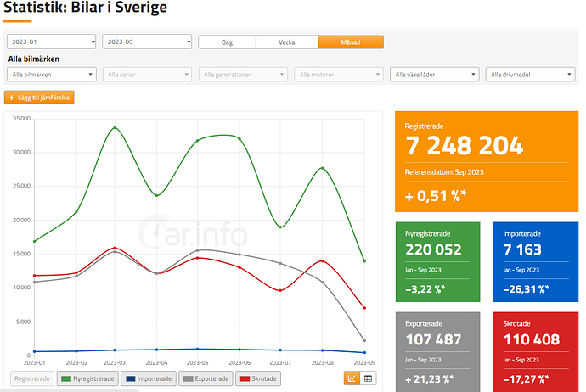Viewport: 586px width, 392px height.
Task: Click Lägg till jämförelse button
Action: pyautogui.click(x=39, y=98)
